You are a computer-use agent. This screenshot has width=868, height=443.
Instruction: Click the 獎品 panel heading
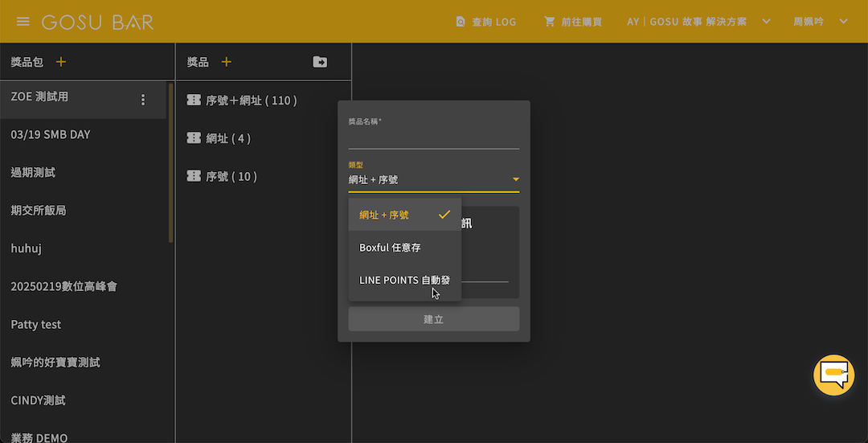click(x=198, y=62)
